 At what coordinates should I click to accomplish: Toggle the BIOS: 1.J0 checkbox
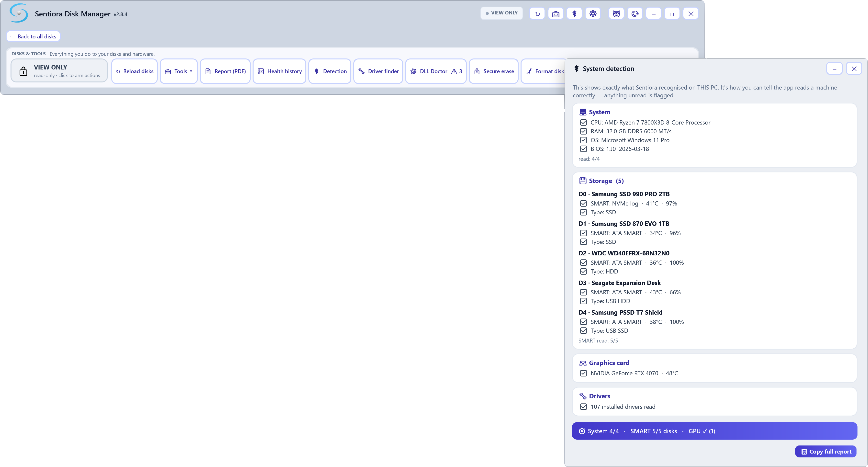coord(583,149)
